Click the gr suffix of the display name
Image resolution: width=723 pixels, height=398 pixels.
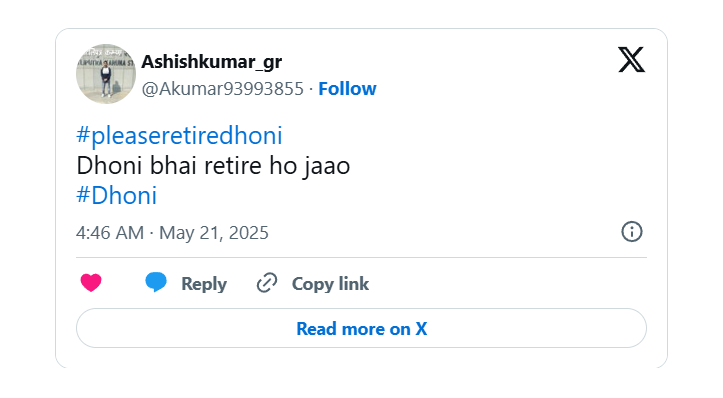click(x=273, y=63)
